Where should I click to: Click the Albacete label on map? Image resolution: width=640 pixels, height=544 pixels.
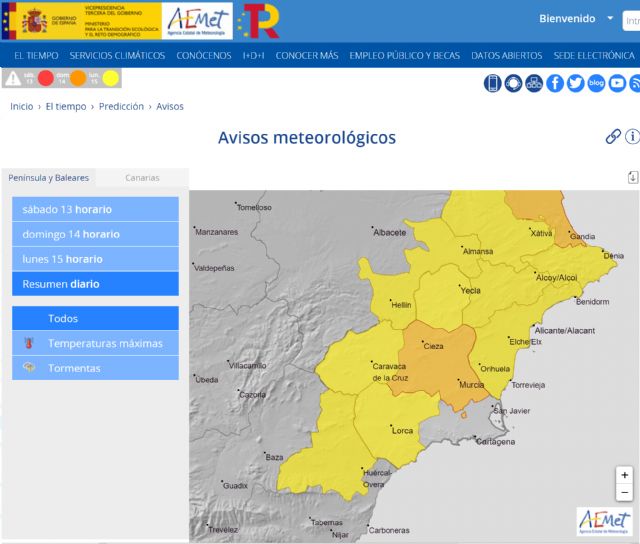point(390,233)
